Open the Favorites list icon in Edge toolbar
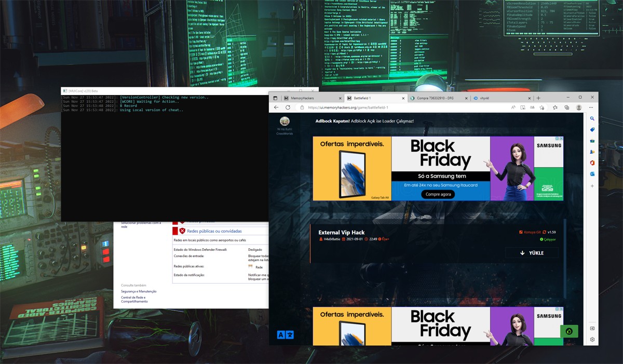623x364 pixels. click(555, 107)
